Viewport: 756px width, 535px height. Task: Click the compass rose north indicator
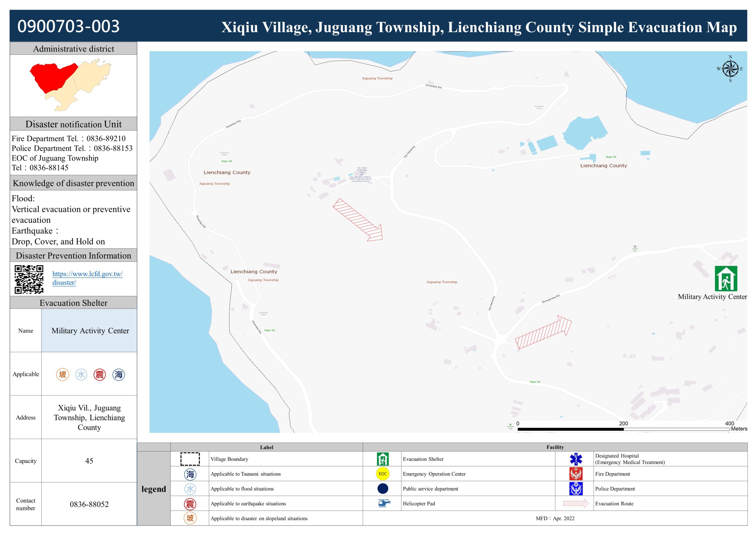tap(730, 69)
